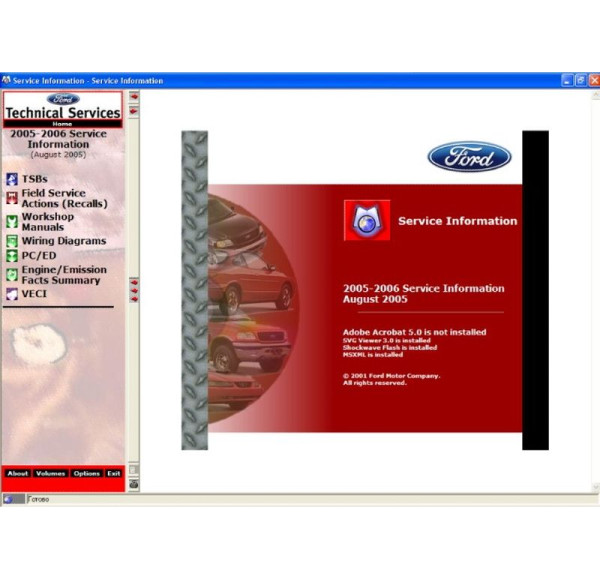Click the globe icon in the status bar
The image size is (600, 580).
(9, 499)
